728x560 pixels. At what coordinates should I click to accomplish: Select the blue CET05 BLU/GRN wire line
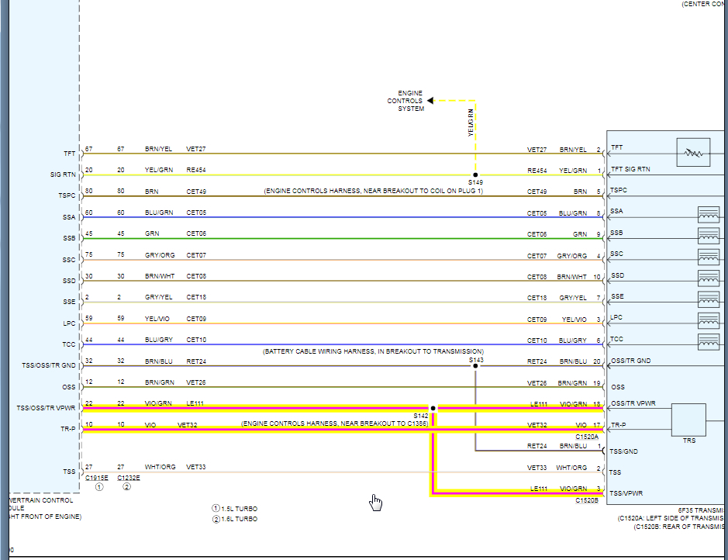[343, 217]
